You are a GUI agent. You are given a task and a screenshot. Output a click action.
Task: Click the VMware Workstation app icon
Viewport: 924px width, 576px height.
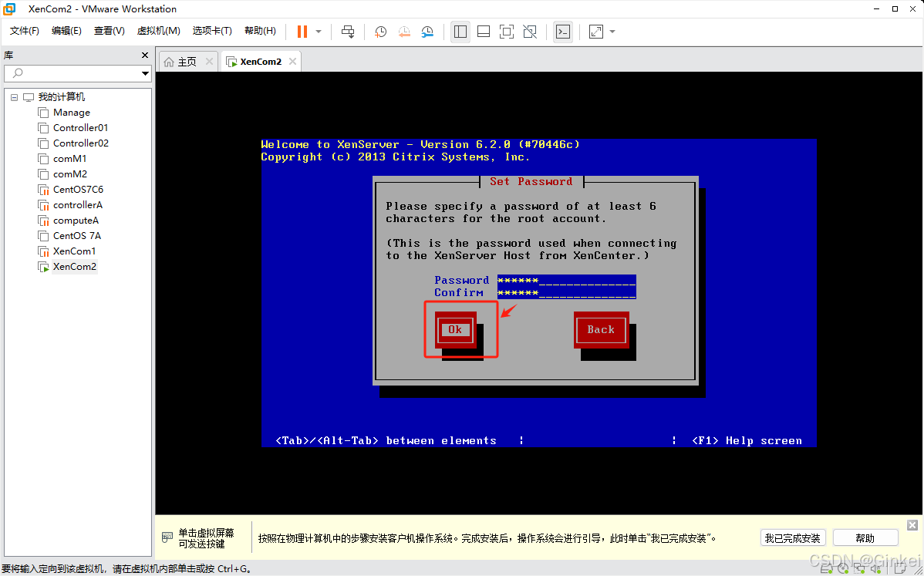point(10,8)
